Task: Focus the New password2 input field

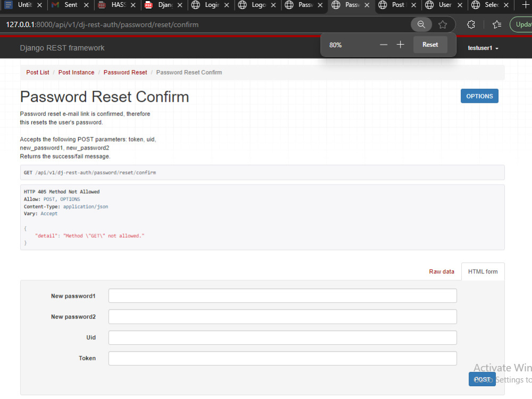Action: click(282, 317)
